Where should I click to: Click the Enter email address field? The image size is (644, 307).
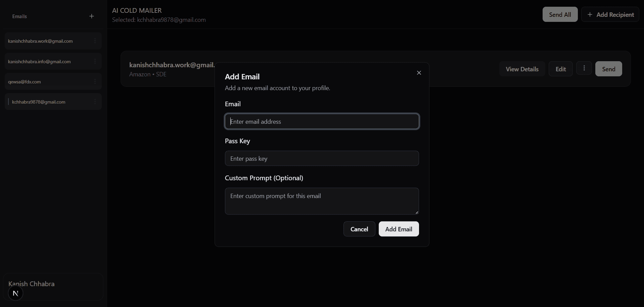click(321, 121)
